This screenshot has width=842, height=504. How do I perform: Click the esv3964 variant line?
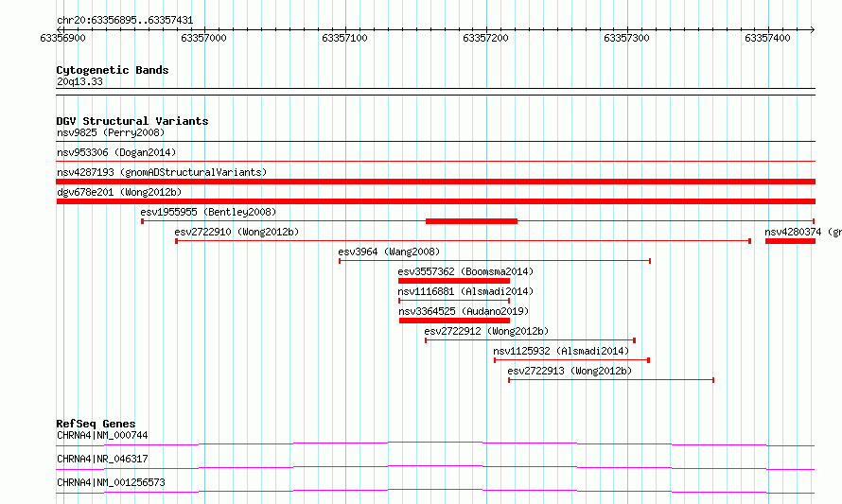click(x=495, y=261)
